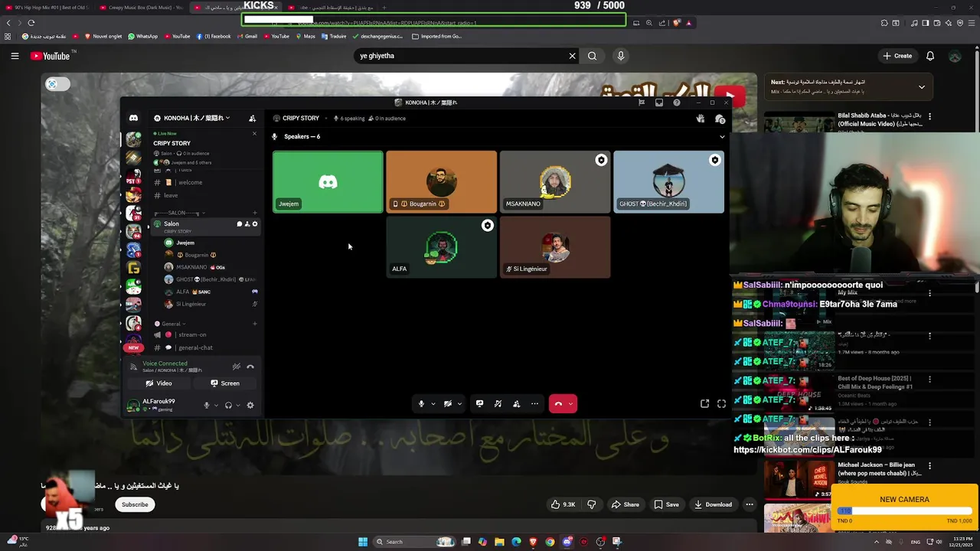Open the stage chat bubble icon
The width and height of the screenshot is (980, 551).
[x=720, y=119]
